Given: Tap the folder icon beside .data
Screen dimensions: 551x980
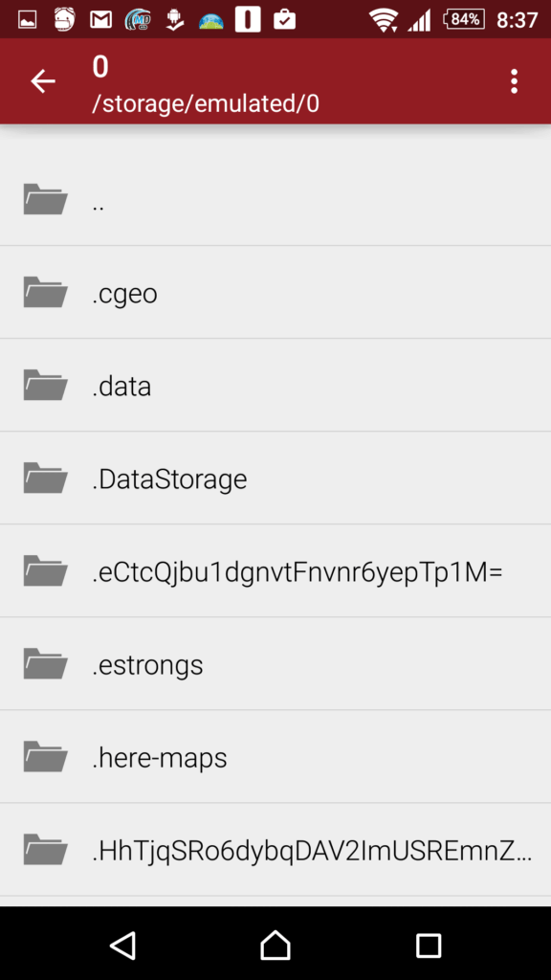Looking at the screenshot, I should click(46, 385).
